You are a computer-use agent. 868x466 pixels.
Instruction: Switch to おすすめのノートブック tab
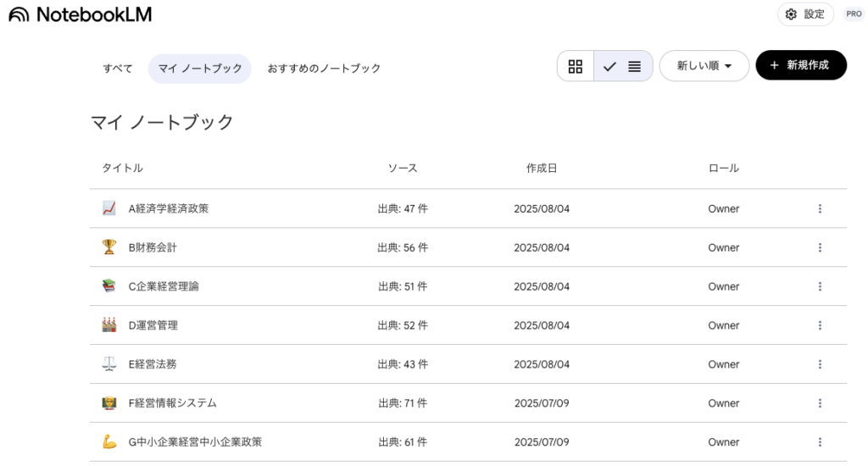tap(324, 69)
